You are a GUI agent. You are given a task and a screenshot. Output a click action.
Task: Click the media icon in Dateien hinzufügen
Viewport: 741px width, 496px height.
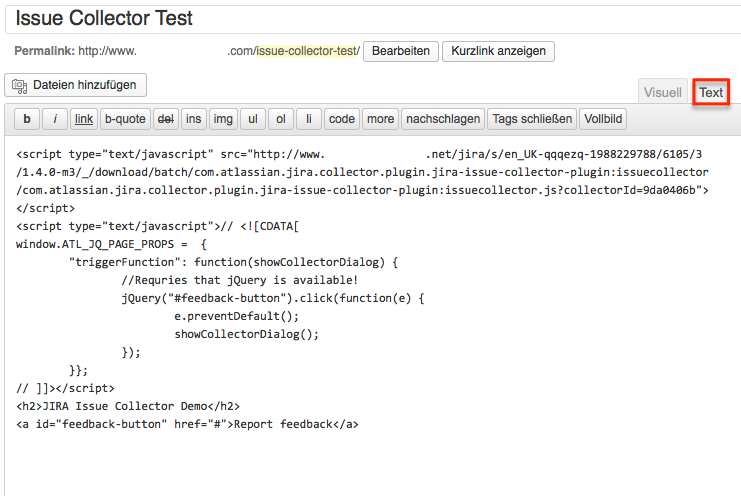[20, 86]
